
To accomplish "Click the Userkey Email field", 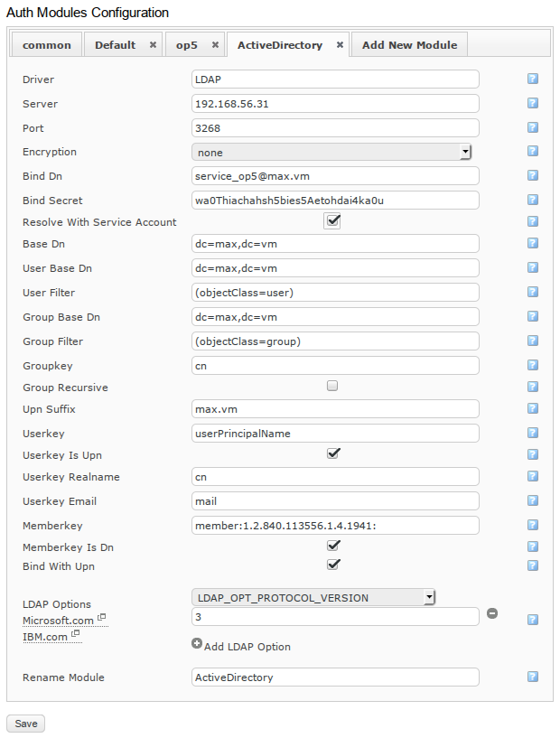I will click(335, 501).
